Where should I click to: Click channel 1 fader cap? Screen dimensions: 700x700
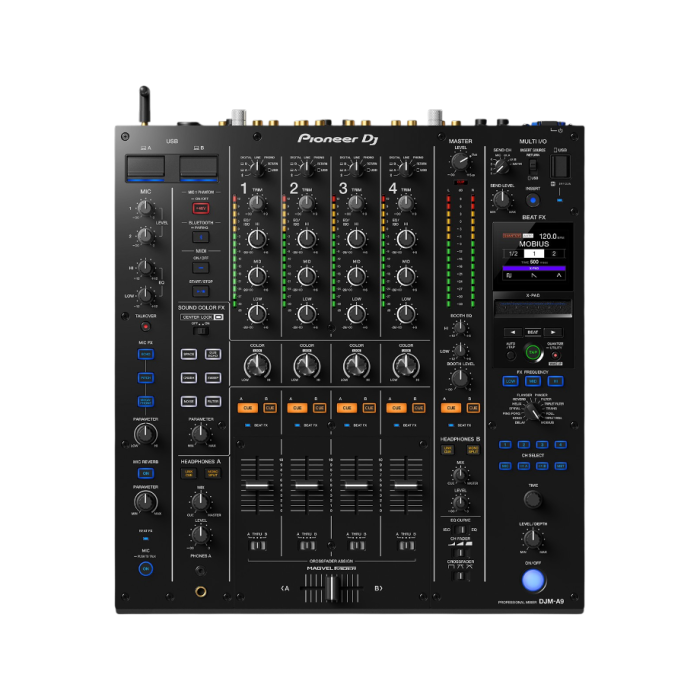tap(257, 485)
